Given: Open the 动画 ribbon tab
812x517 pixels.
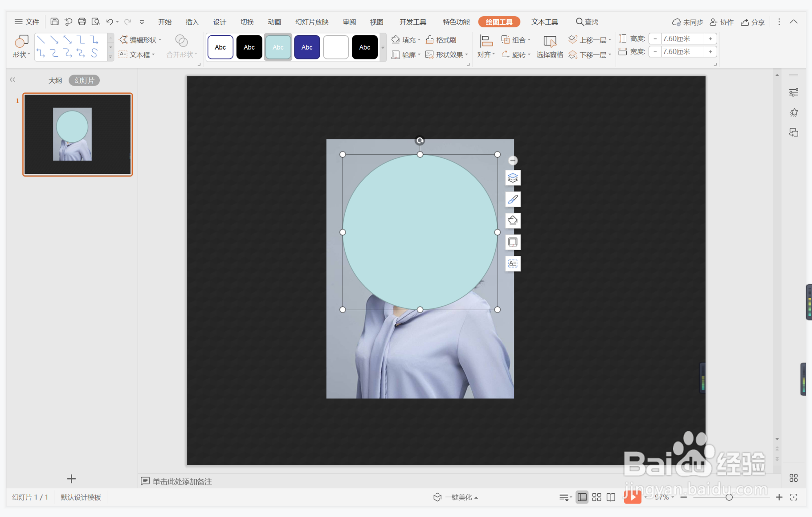Looking at the screenshot, I should pyautogui.click(x=274, y=22).
